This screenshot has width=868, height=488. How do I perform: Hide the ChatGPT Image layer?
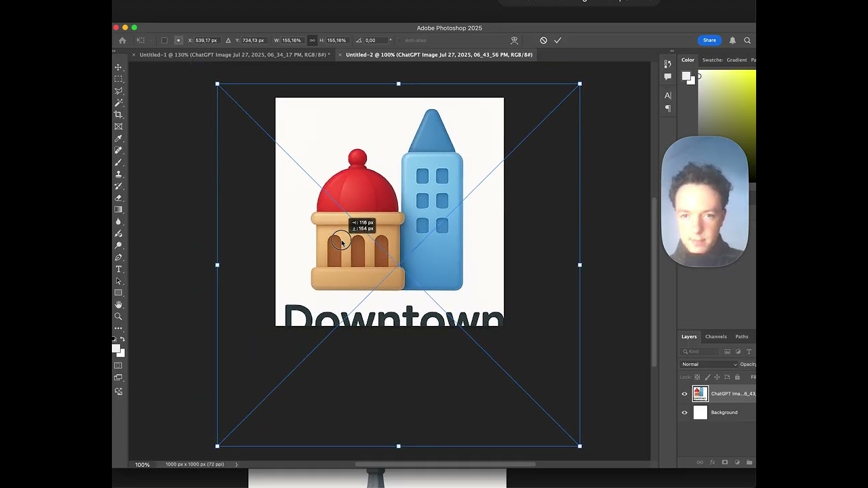click(x=684, y=394)
